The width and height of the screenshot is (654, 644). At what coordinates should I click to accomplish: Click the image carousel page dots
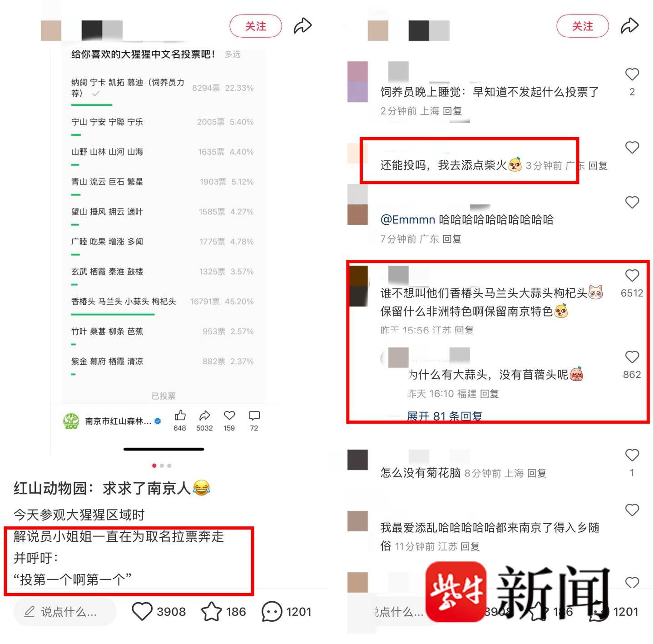162,466
